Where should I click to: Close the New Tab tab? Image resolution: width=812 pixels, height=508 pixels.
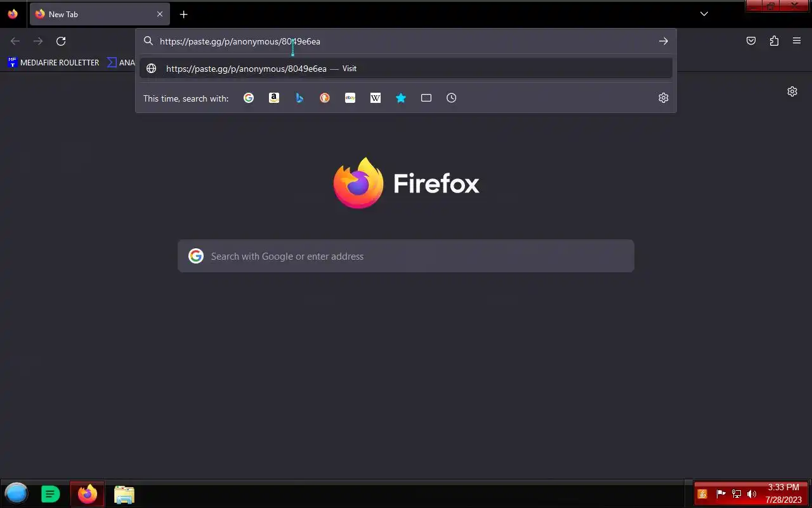click(x=160, y=14)
